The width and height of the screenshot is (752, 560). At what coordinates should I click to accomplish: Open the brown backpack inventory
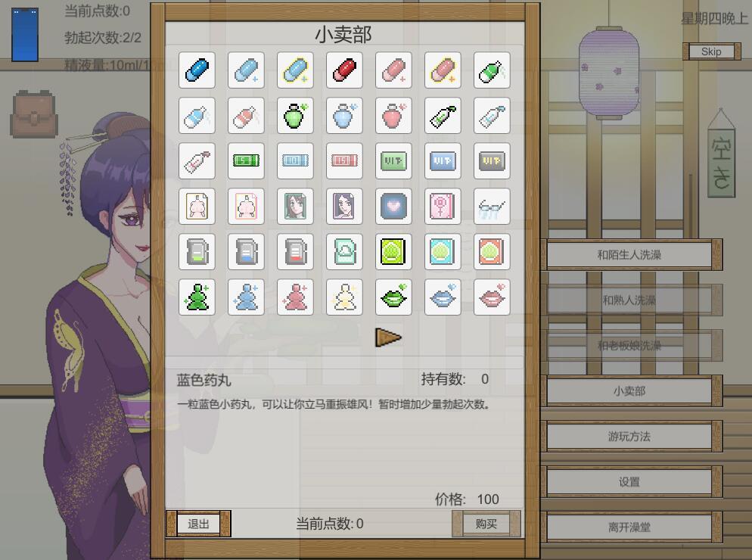(33, 114)
